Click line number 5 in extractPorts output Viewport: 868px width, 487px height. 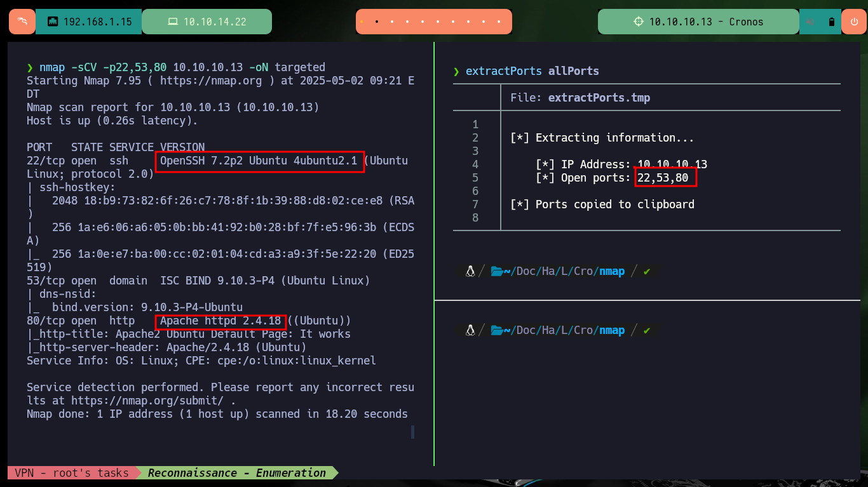pyautogui.click(x=475, y=178)
